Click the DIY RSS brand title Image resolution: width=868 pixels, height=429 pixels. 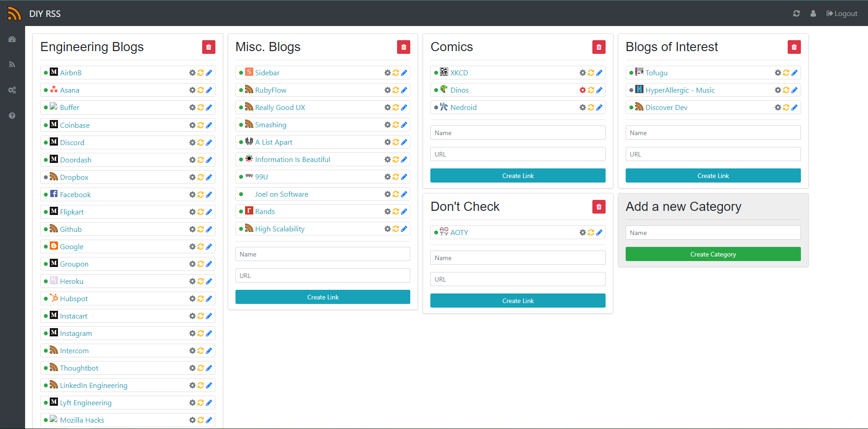(x=45, y=14)
